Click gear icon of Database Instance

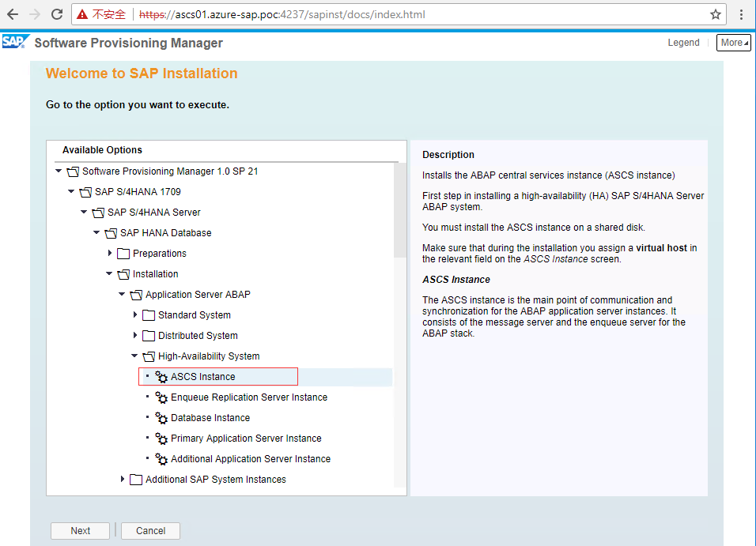click(161, 418)
